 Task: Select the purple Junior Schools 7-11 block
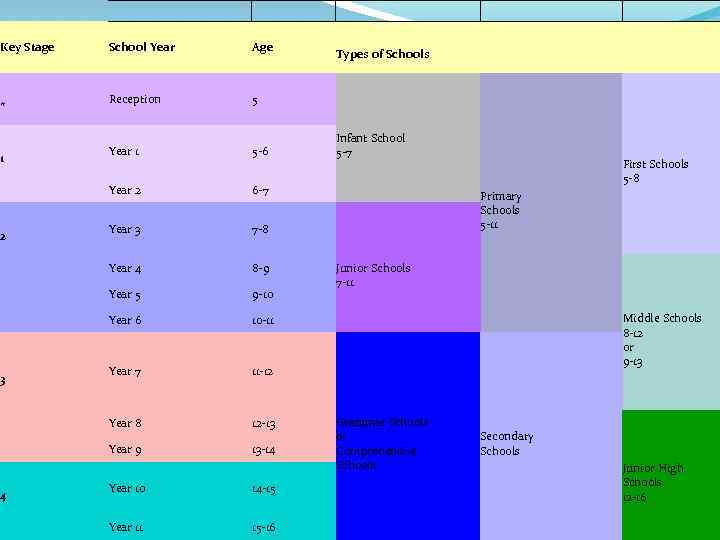pyautogui.click(x=408, y=267)
